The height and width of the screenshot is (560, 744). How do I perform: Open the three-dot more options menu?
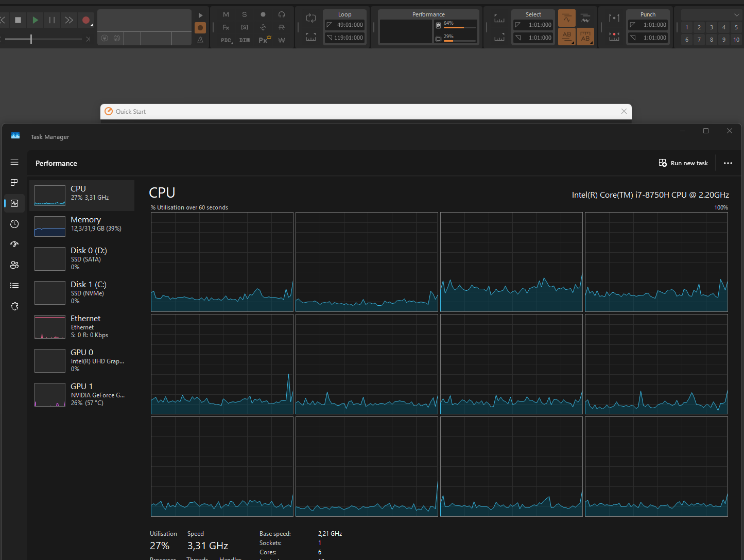[x=728, y=163]
